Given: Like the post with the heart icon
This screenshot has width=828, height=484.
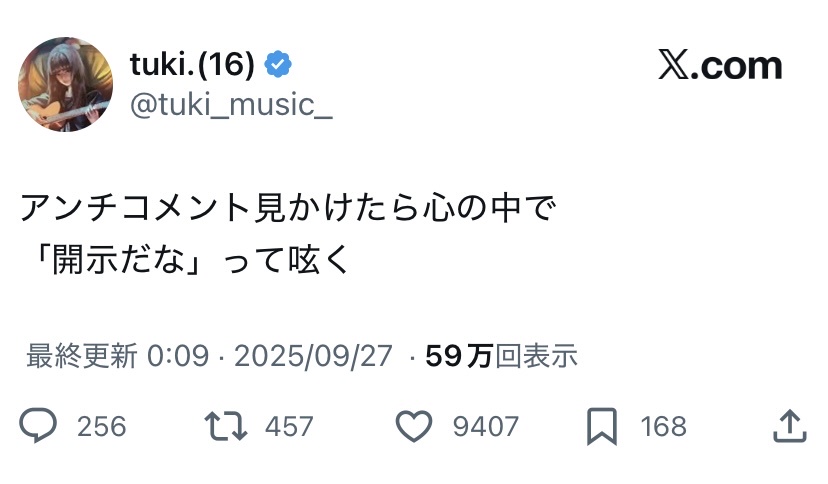Looking at the screenshot, I should pyautogui.click(x=413, y=426).
